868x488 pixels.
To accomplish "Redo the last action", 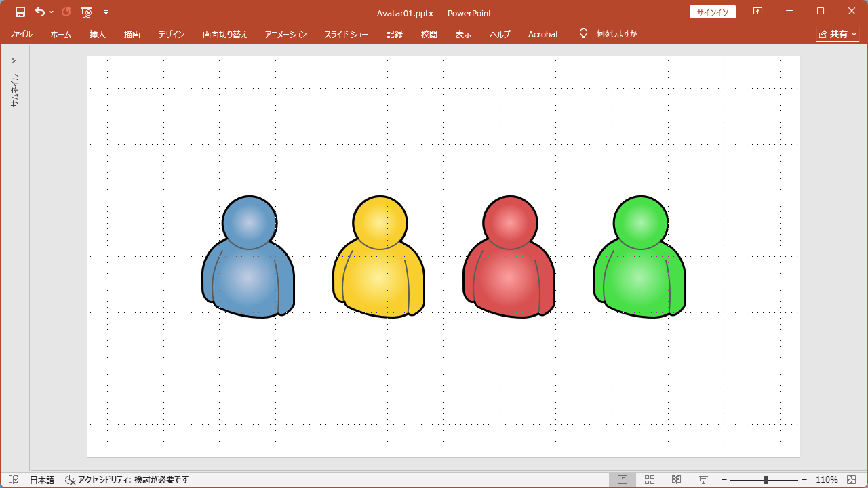I will click(65, 12).
